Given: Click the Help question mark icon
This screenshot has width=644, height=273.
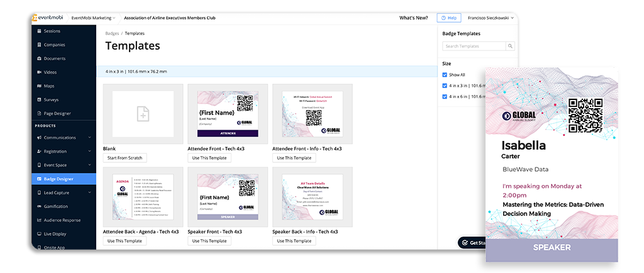Looking at the screenshot, I should pyautogui.click(x=443, y=18).
